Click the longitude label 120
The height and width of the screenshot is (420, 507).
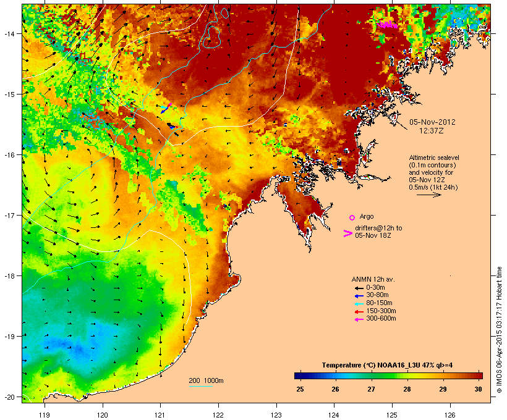[x=103, y=415]
